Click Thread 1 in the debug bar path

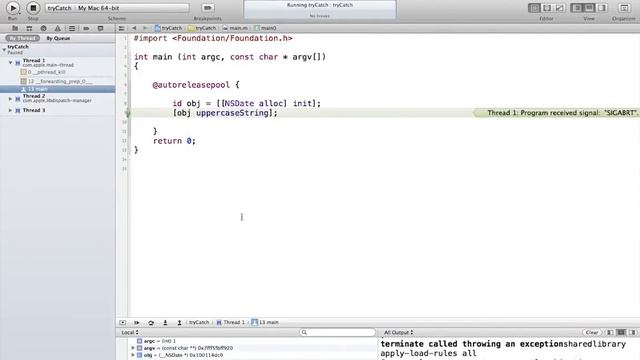(x=231, y=322)
